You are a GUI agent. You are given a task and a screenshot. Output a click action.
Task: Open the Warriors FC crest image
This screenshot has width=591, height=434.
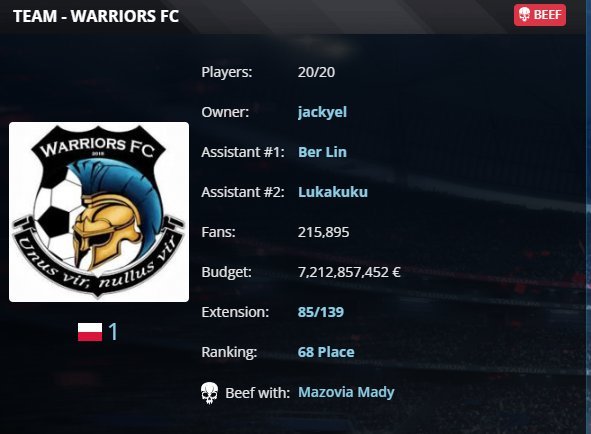tap(99, 212)
